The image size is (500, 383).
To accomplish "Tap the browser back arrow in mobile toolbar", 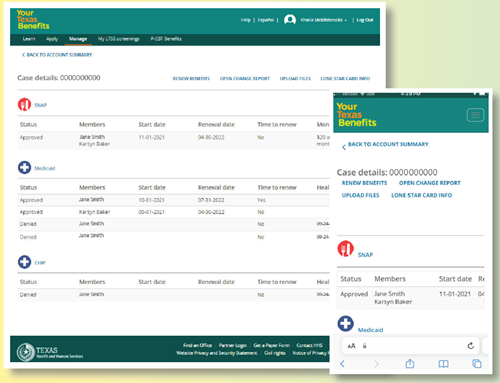I will pyautogui.click(x=342, y=364).
